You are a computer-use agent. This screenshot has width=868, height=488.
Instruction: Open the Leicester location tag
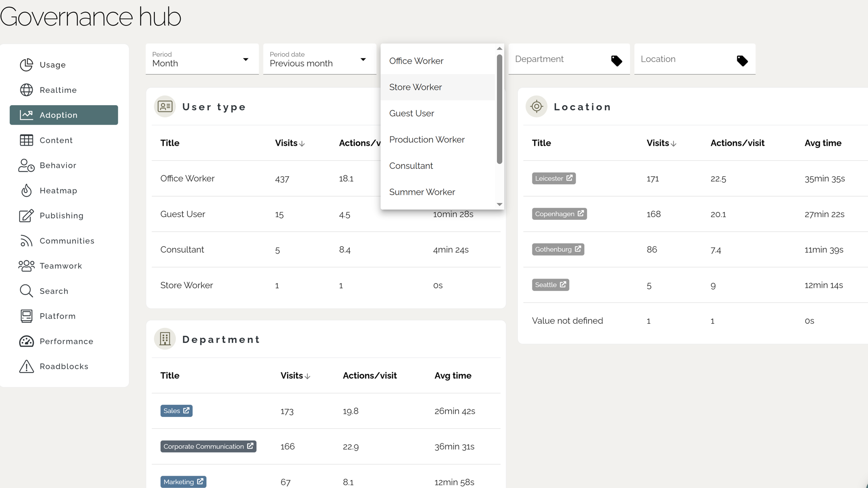[x=554, y=178]
